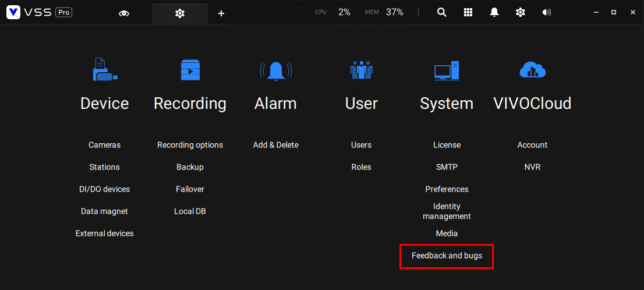Open Backup settings
Image resolution: width=644 pixels, height=290 pixels.
point(190,167)
